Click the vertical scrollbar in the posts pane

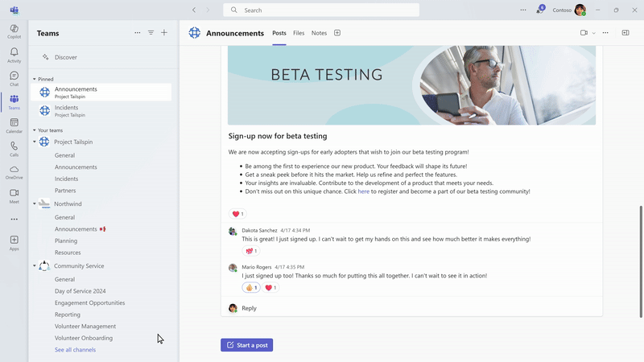[x=640, y=261]
